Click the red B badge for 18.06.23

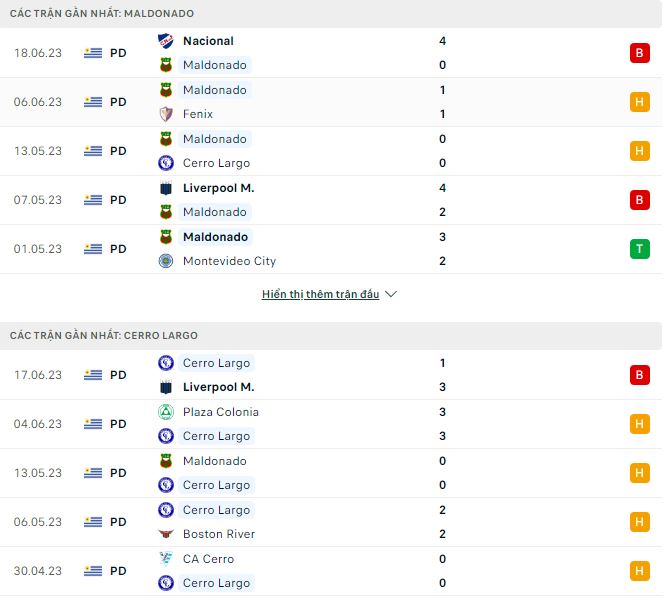(x=640, y=53)
